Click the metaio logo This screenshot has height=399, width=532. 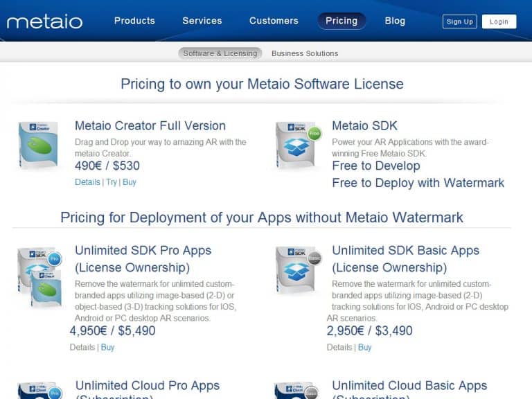click(44, 21)
